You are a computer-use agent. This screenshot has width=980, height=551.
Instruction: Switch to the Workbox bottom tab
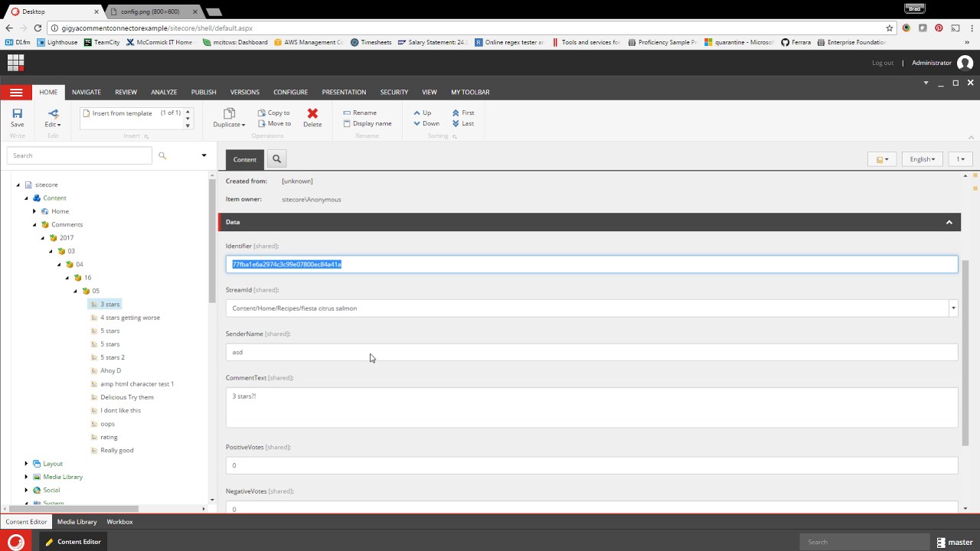(x=119, y=522)
